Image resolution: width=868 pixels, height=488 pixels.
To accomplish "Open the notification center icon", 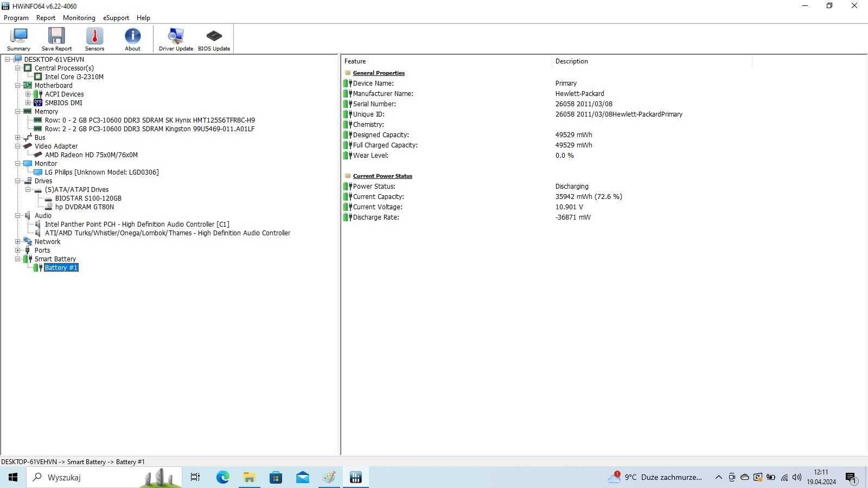I will (x=851, y=478).
